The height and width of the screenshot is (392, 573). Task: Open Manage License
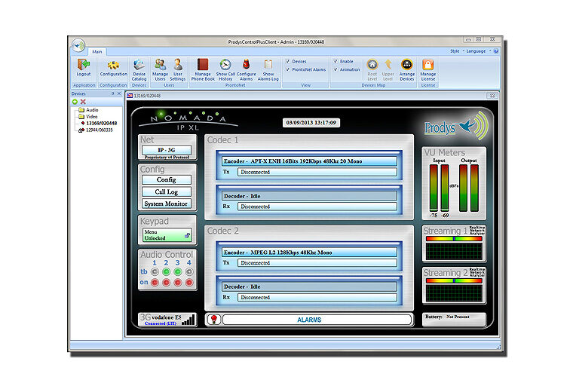coord(427,66)
